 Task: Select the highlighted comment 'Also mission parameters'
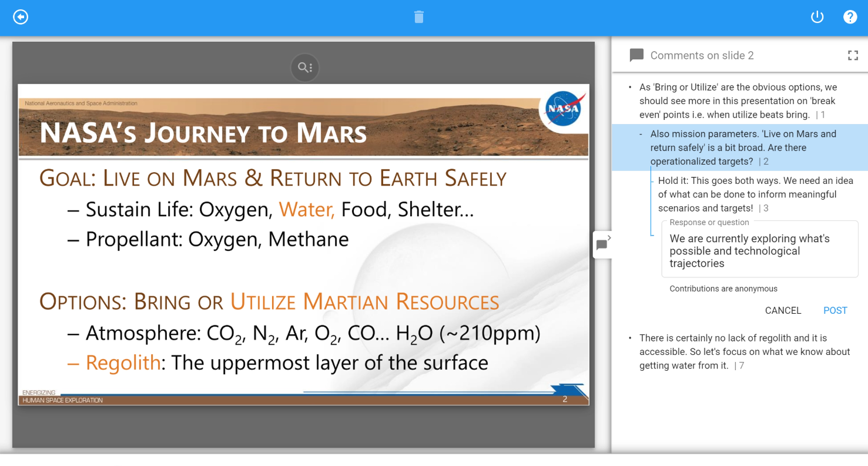point(740,147)
